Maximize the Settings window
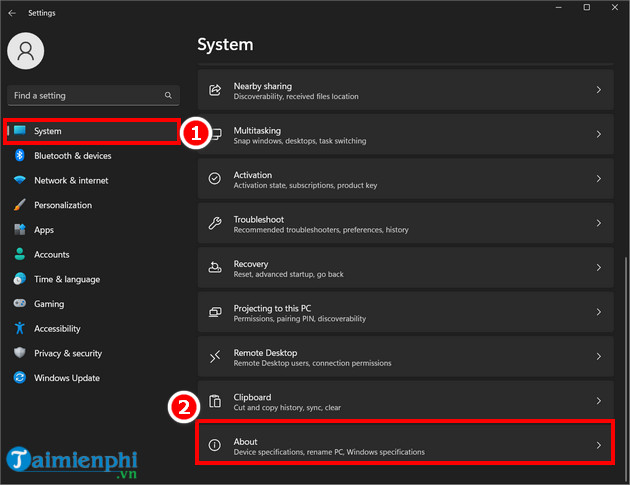Screen dimensions: 630x485 tap(587, 7)
